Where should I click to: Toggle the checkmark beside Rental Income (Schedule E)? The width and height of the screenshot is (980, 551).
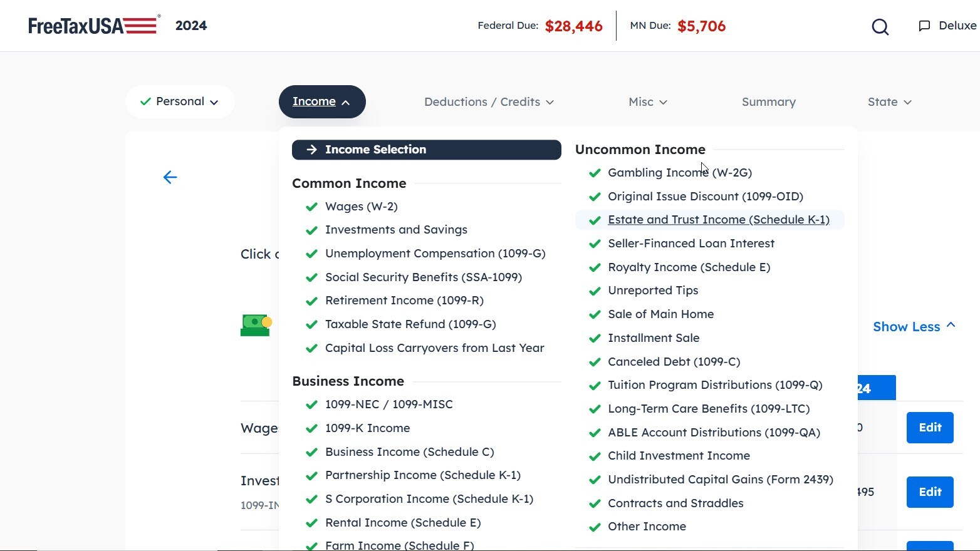[x=311, y=523]
